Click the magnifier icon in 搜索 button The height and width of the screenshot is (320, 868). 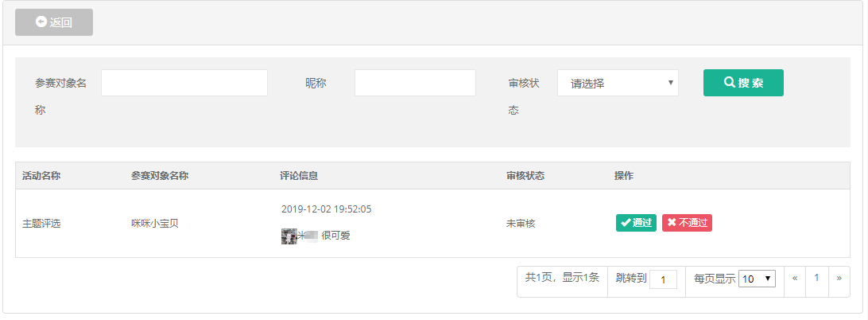tap(729, 82)
